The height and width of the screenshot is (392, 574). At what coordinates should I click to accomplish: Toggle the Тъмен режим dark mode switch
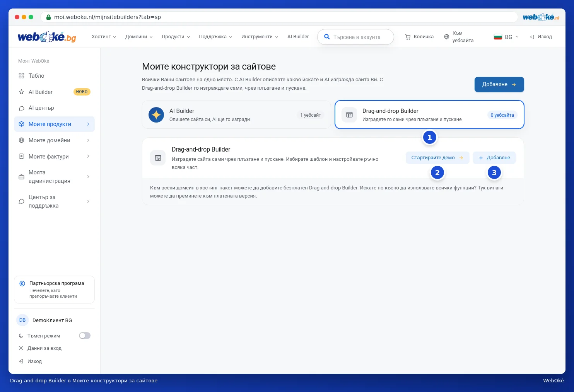pyautogui.click(x=85, y=336)
